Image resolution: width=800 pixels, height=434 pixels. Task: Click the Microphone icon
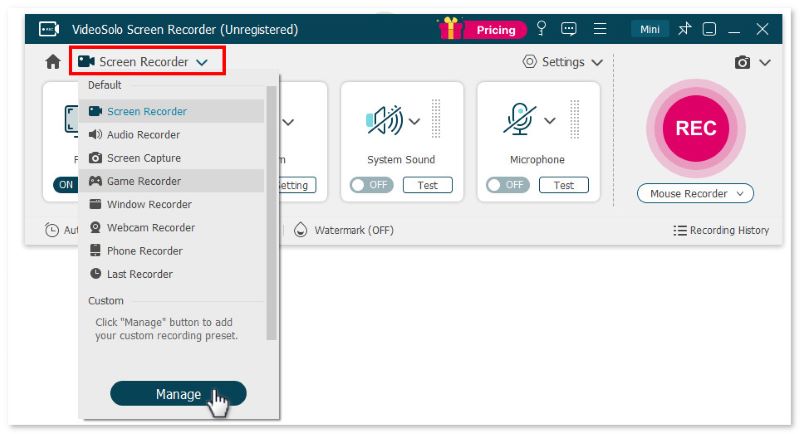[519, 119]
